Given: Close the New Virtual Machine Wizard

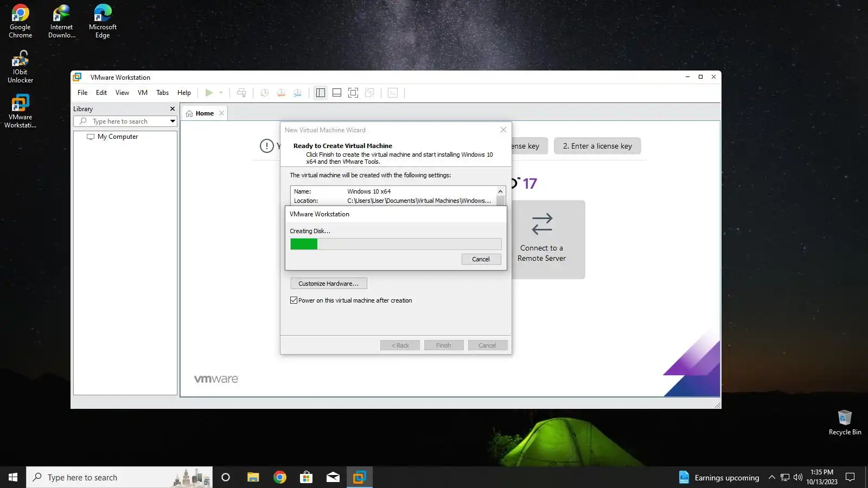Looking at the screenshot, I should [503, 130].
